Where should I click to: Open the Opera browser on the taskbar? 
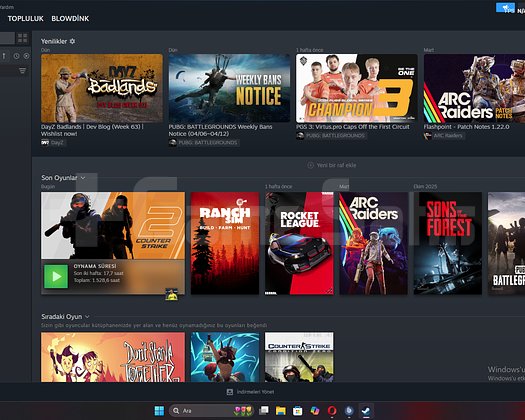click(x=332, y=411)
